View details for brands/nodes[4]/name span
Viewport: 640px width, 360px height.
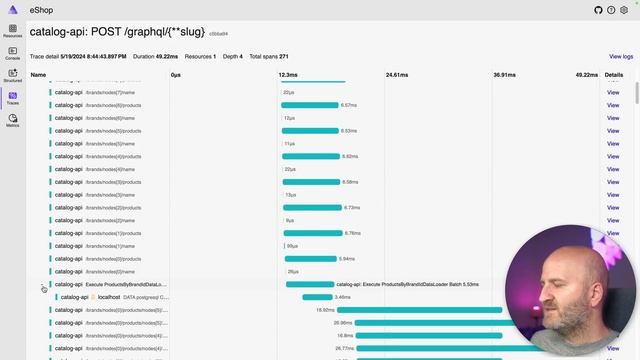coord(613,169)
